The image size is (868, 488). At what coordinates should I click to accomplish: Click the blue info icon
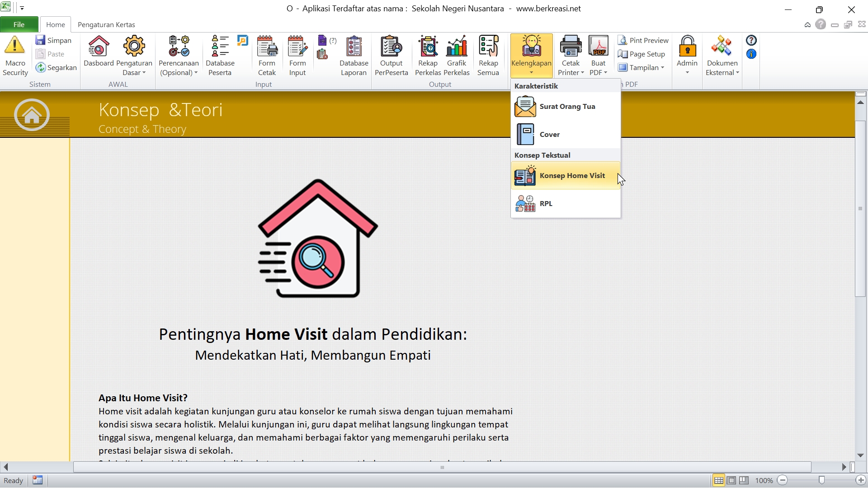pos(751,54)
